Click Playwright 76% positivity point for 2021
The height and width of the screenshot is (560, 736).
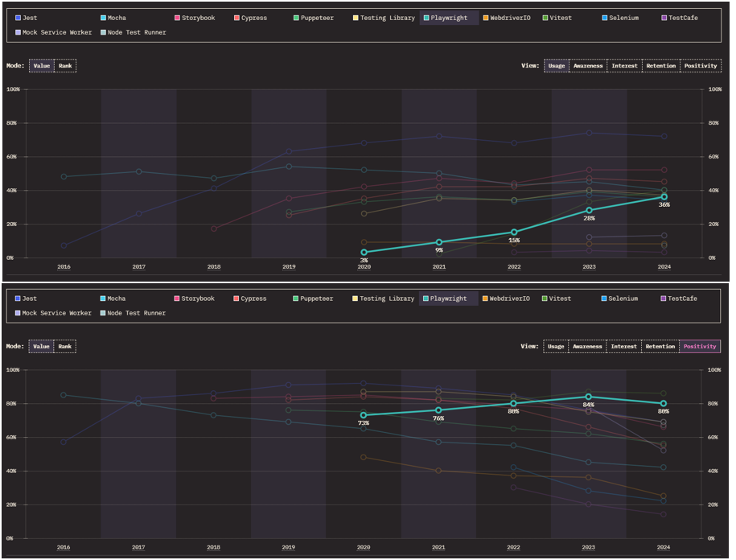click(439, 410)
